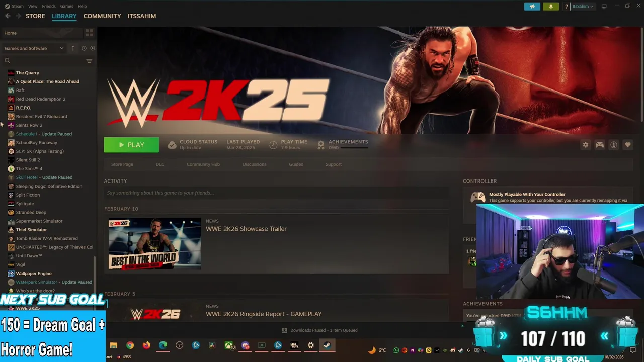
Task: Switch to collections grid view icon
Action: [x=89, y=33]
